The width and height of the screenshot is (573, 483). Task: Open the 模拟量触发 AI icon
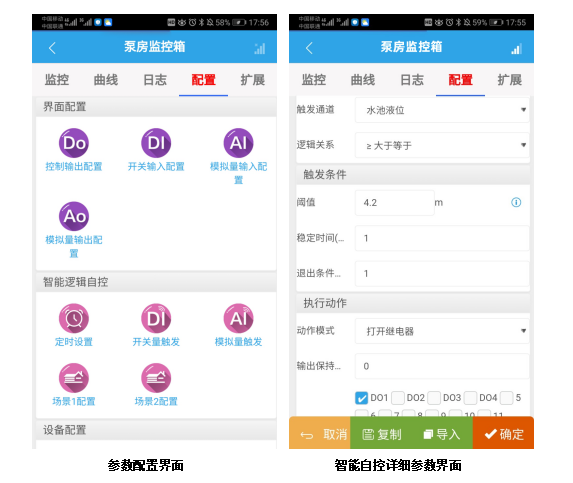click(238, 319)
